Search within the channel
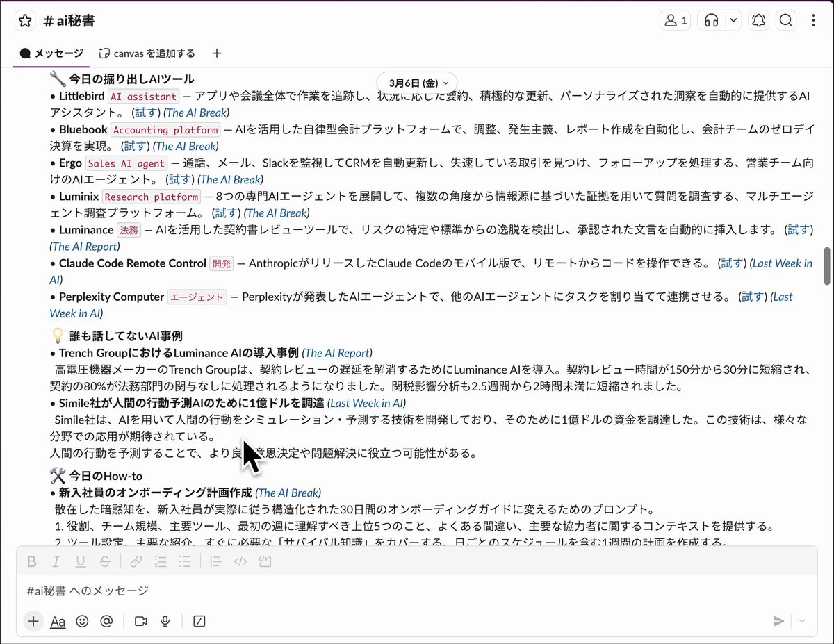 tap(786, 21)
